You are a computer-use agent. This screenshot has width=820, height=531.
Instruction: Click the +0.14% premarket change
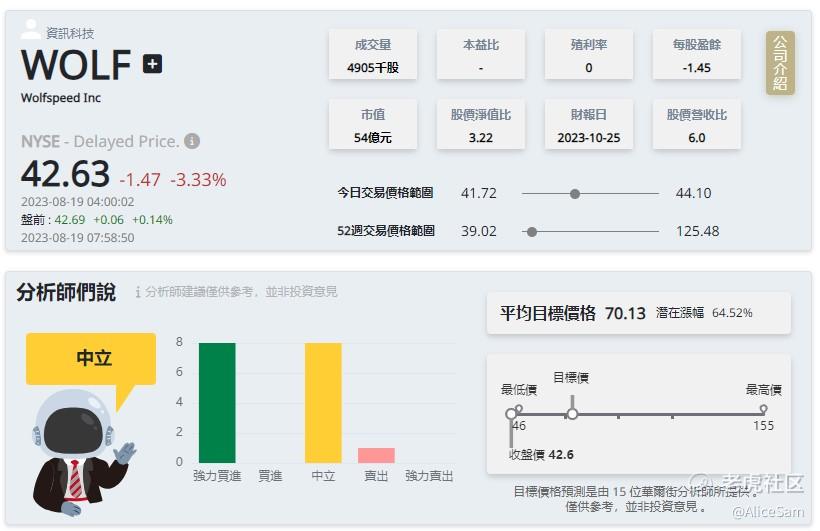[152, 220]
